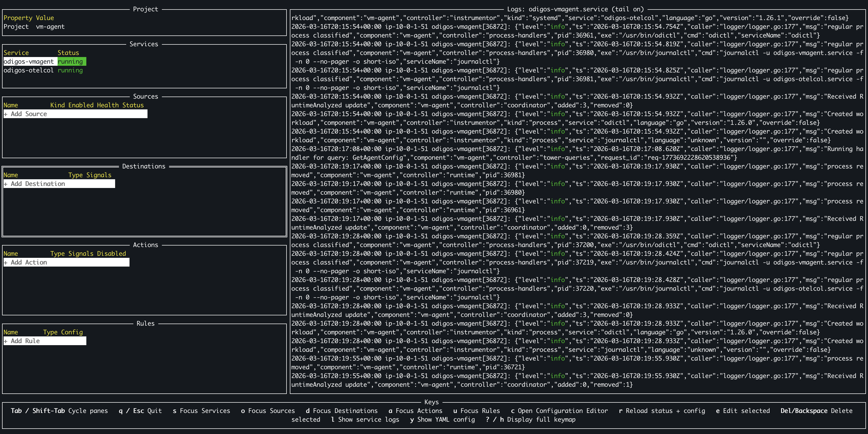
Task: Focus the Destinations panel title
Action: 144,166
